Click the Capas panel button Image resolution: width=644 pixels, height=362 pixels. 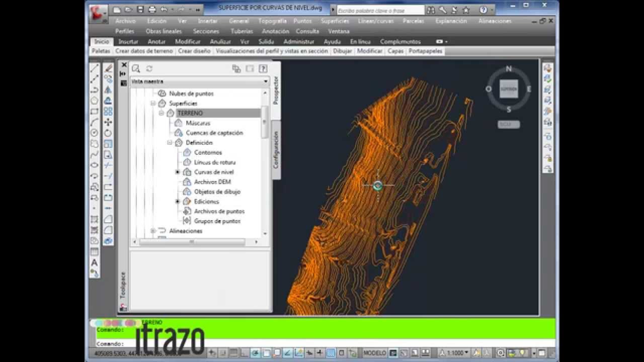point(396,51)
